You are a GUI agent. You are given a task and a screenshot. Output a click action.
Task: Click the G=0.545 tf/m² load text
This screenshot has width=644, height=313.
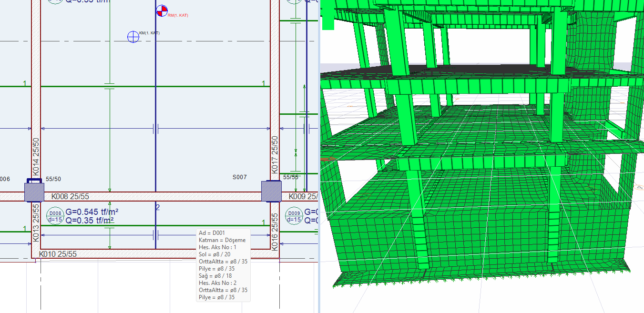(92, 212)
